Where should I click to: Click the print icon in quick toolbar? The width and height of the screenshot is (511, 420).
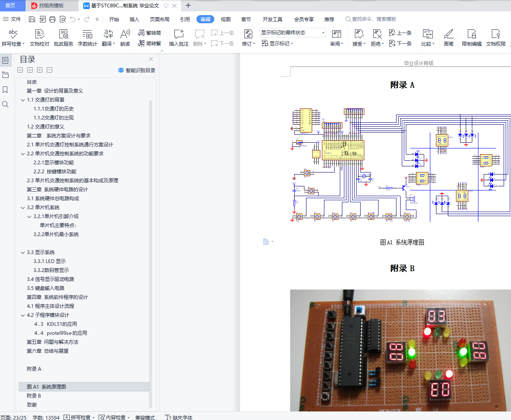coord(52,19)
